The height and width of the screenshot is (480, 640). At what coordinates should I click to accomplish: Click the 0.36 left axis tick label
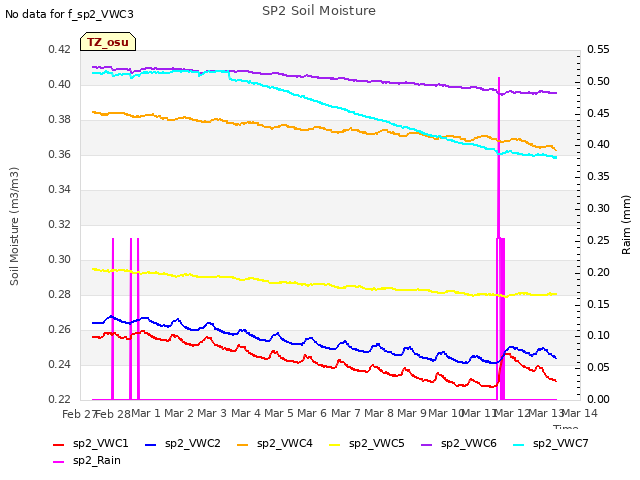60,155
